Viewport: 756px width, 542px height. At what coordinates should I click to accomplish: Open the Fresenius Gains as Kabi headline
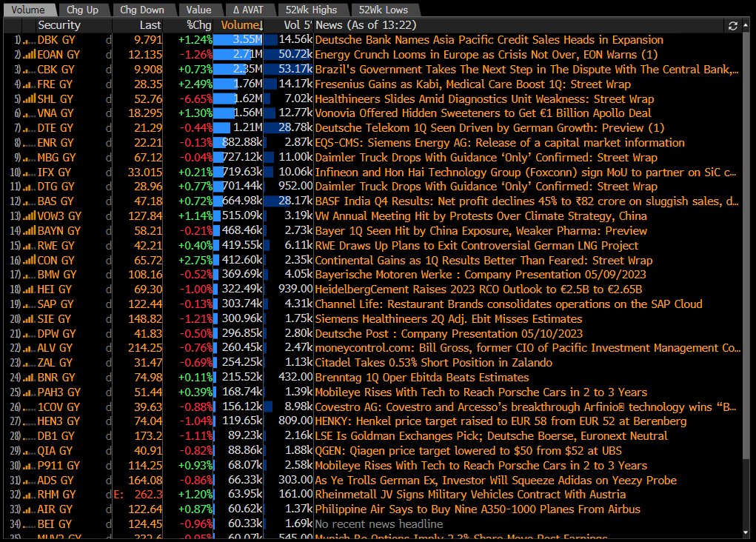click(x=473, y=84)
